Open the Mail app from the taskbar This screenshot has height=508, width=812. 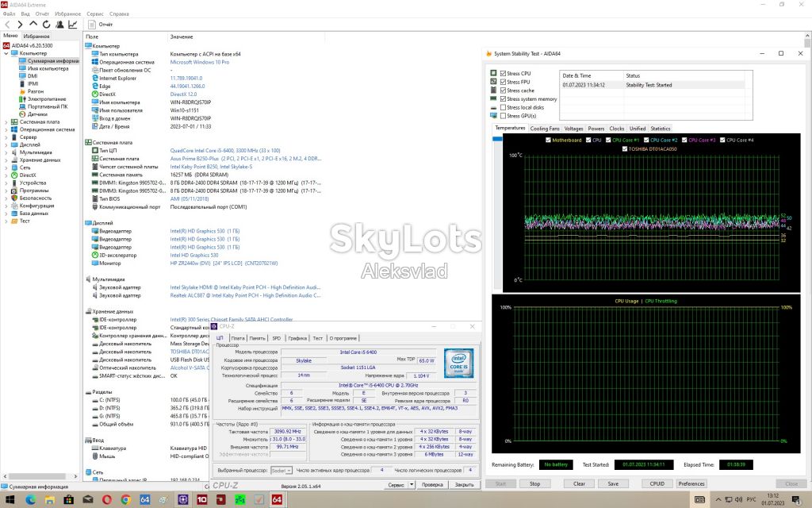pos(87,500)
